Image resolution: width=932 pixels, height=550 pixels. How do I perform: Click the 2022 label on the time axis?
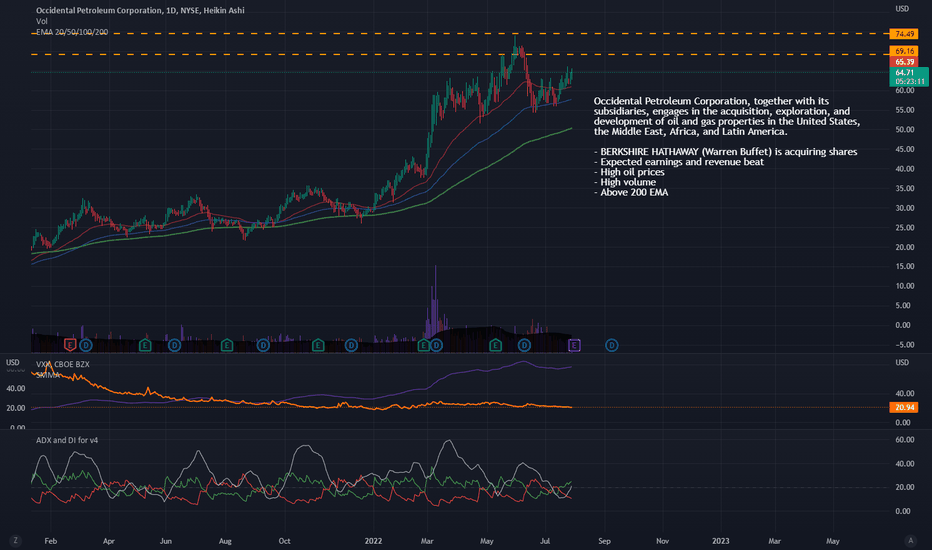tap(373, 540)
